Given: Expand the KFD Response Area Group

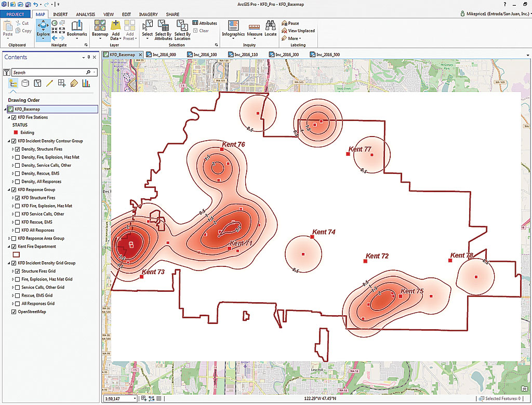Looking at the screenshot, I should (x=9, y=238).
